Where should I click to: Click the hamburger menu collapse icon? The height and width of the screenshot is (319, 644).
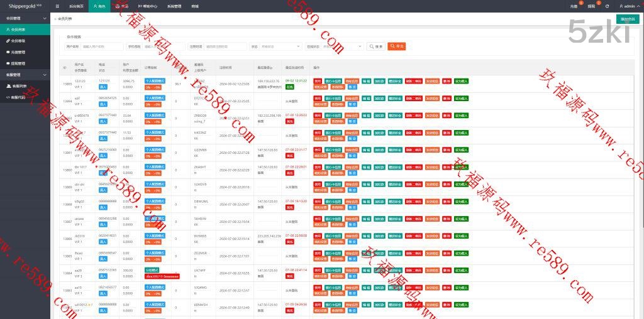click(58, 6)
